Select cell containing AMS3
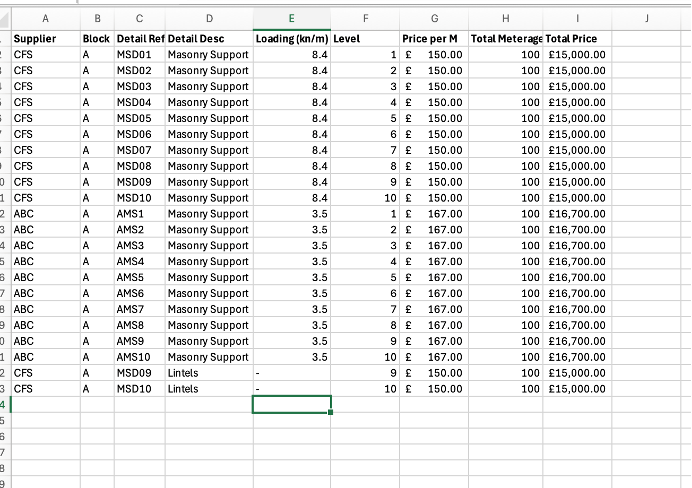The width and height of the screenshot is (692, 488). point(140,246)
